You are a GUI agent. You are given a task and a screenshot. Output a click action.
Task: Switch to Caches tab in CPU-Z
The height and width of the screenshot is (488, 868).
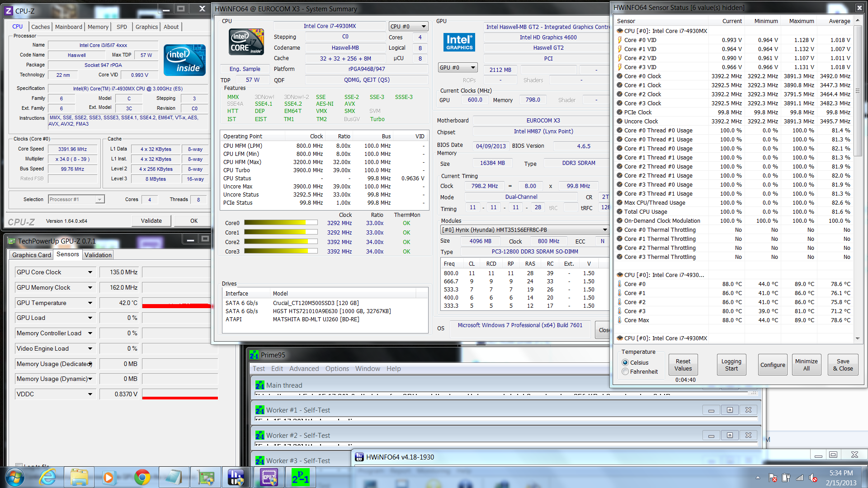(x=41, y=27)
